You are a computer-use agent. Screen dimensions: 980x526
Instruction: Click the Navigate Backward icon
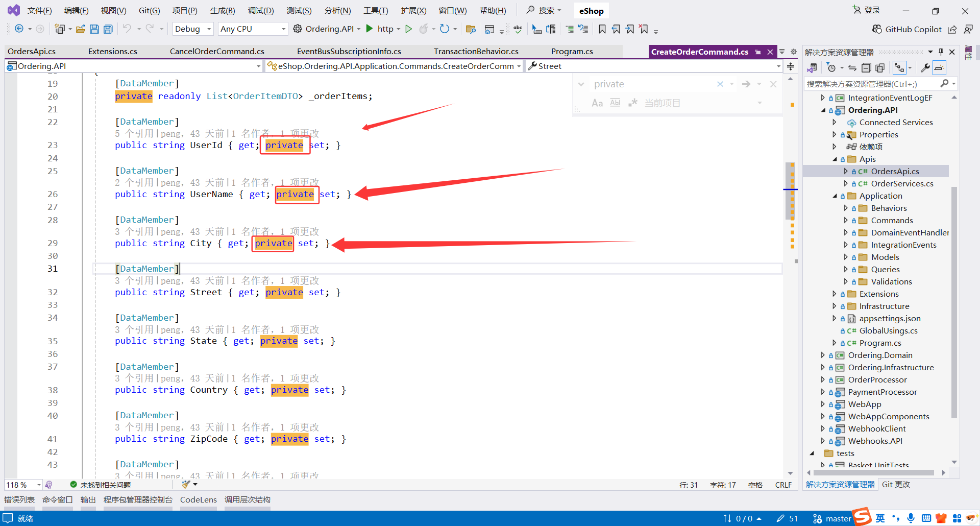click(19, 29)
